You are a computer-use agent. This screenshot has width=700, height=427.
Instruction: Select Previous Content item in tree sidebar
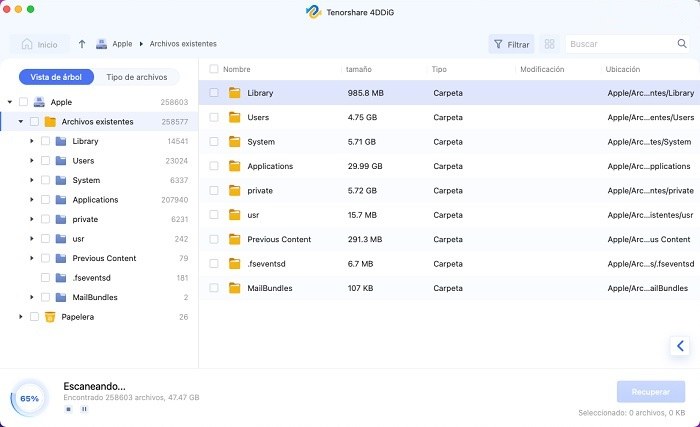[x=104, y=258]
